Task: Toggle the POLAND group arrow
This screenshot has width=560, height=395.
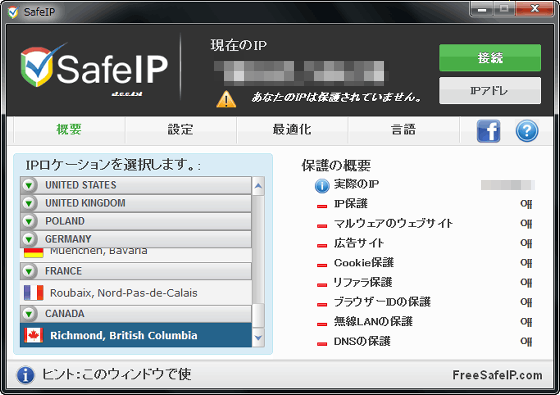Action: (x=29, y=221)
